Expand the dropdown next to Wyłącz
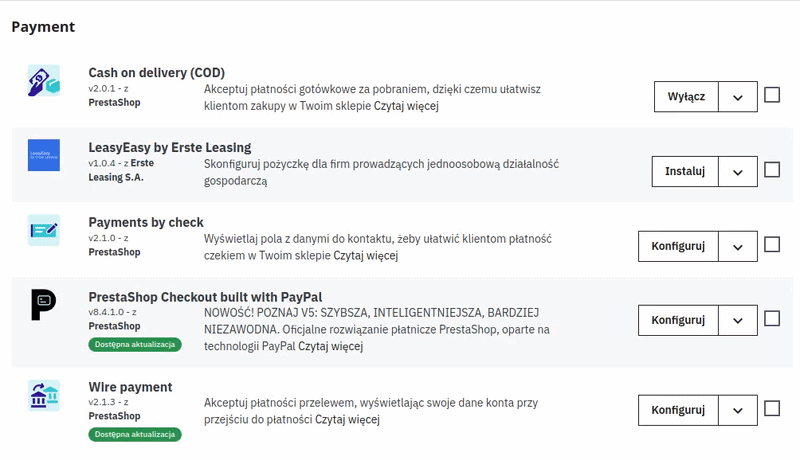This screenshot has width=800, height=460. click(738, 97)
